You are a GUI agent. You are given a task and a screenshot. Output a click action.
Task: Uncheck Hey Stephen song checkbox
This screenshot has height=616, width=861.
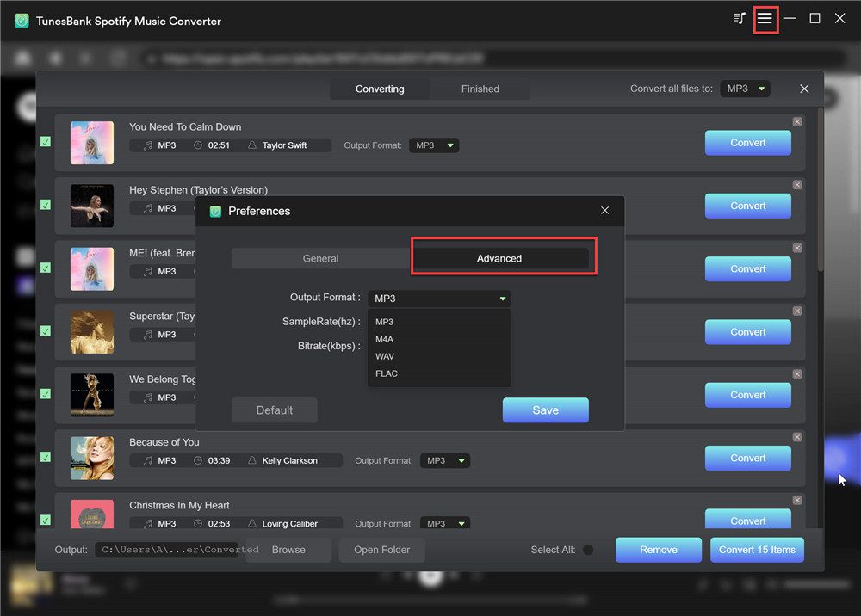[x=46, y=205]
